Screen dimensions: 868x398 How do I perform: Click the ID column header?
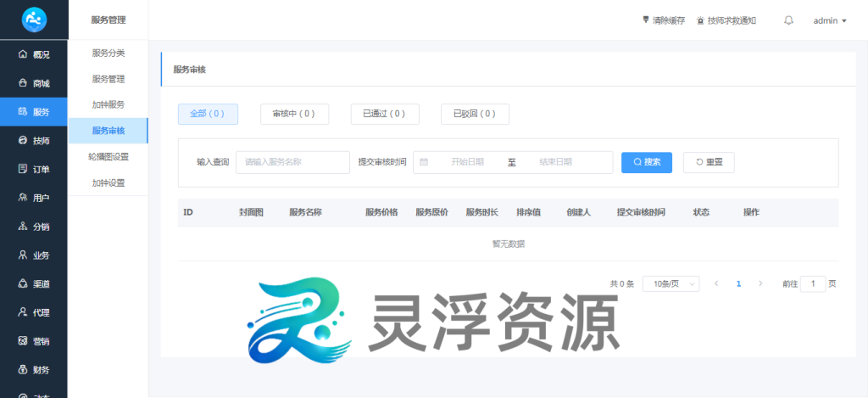pyautogui.click(x=187, y=212)
